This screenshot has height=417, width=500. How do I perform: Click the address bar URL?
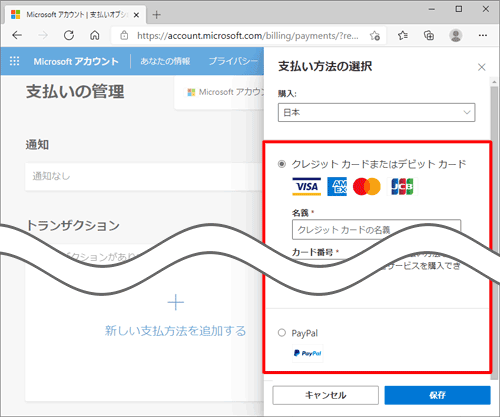point(248,36)
